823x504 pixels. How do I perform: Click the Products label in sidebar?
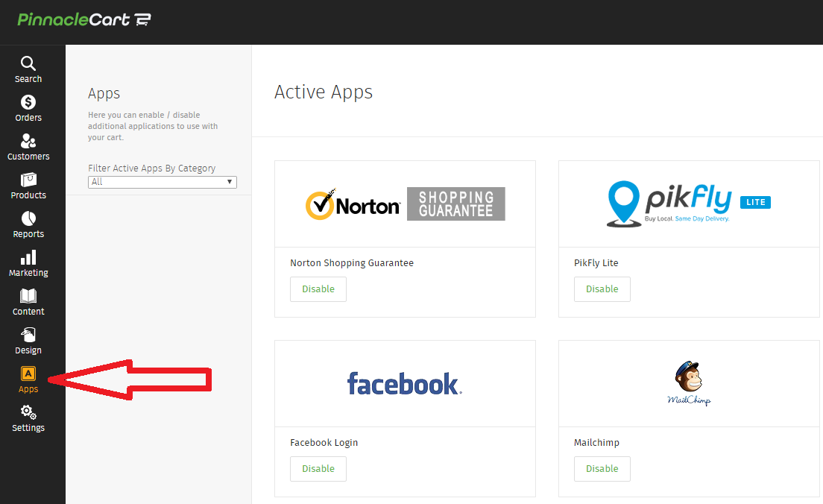point(28,195)
